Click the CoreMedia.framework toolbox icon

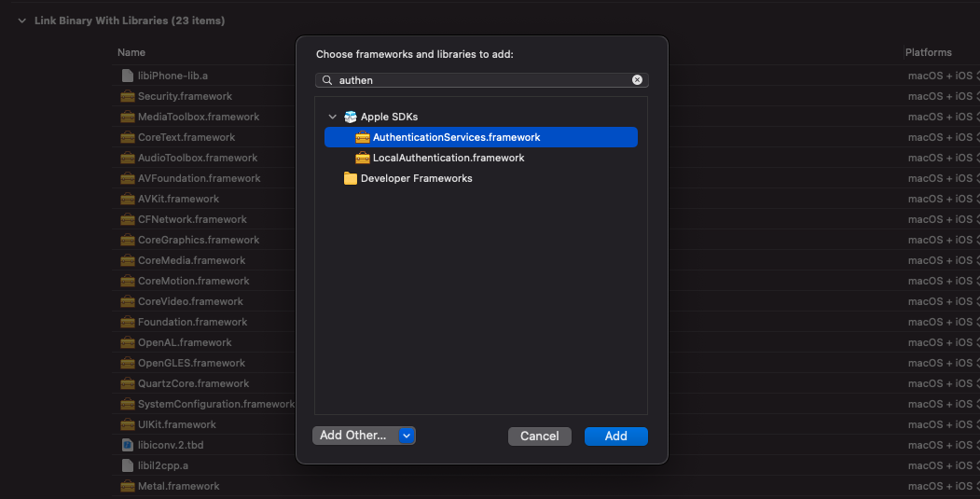[128, 260]
